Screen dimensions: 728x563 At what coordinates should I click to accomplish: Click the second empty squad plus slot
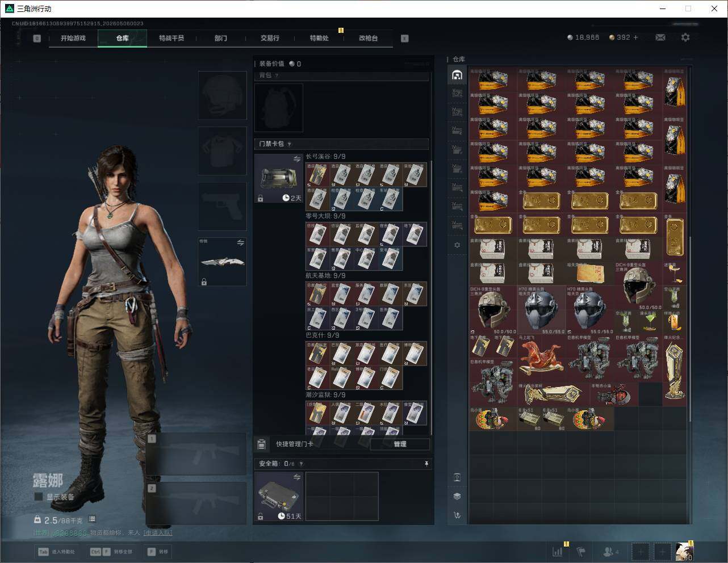coord(663,552)
